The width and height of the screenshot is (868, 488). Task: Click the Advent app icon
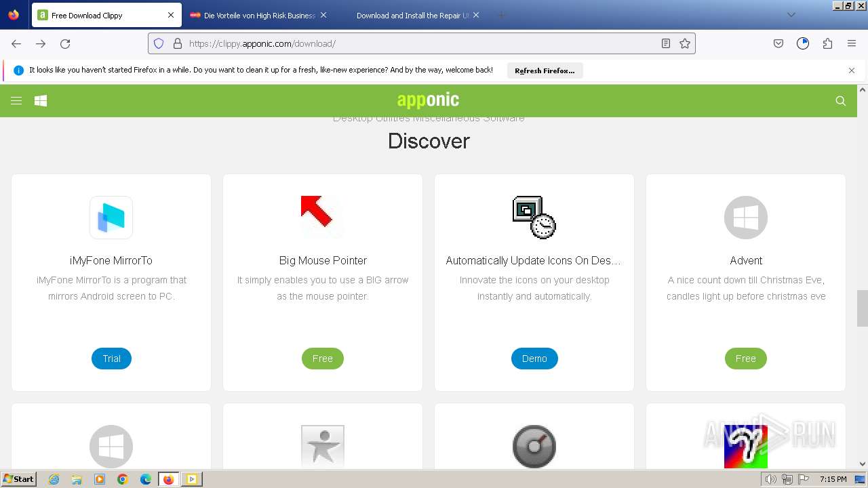coord(746,218)
